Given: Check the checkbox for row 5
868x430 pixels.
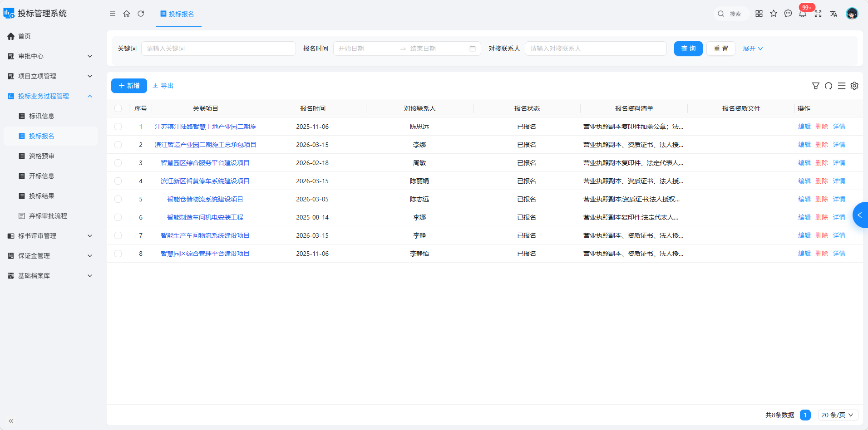Looking at the screenshot, I should click(x=118, y=199).
